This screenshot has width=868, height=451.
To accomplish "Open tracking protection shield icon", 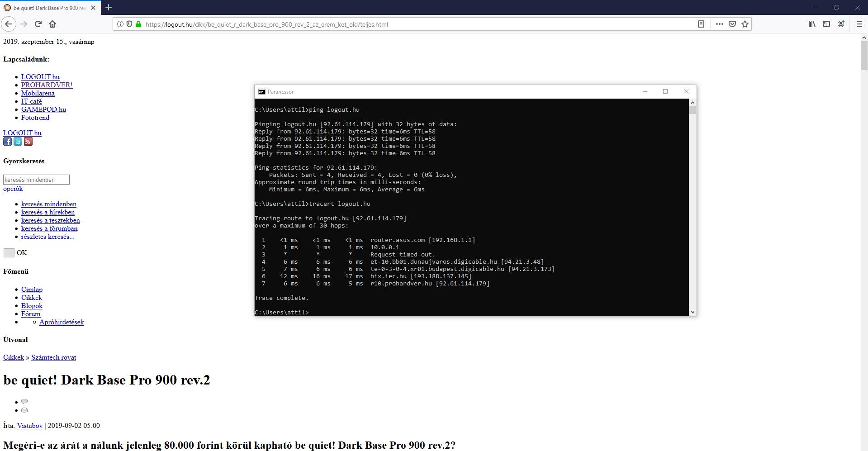I will 129,24.
